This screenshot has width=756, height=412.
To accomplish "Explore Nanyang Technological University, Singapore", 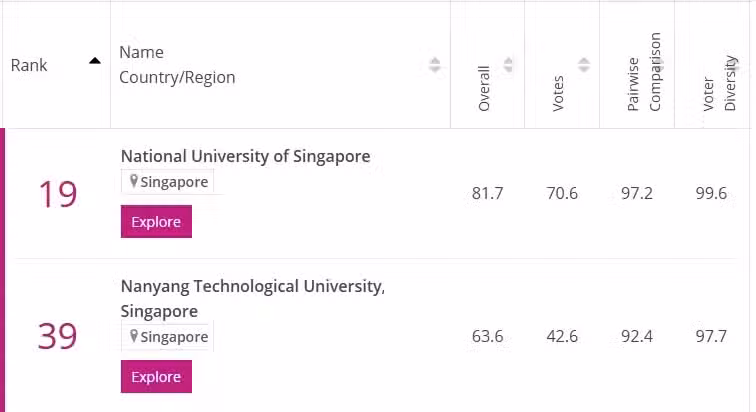I will point(156,376).
